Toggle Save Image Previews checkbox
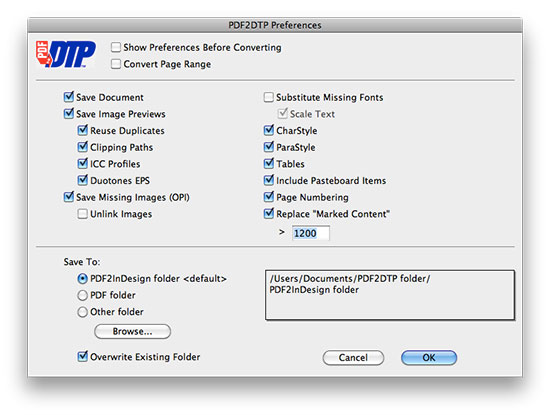 69,114
